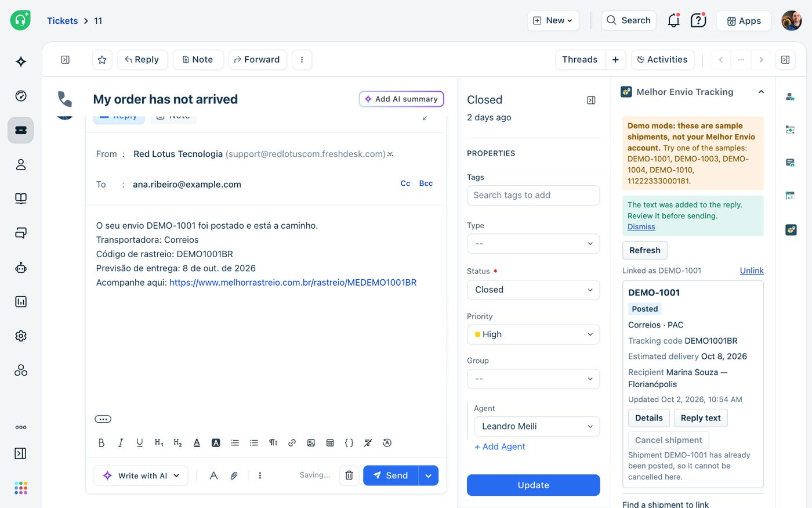Open the Priority dropdown showing High
This screenshot has height=508, width=812.
click(x=533, y=334)
